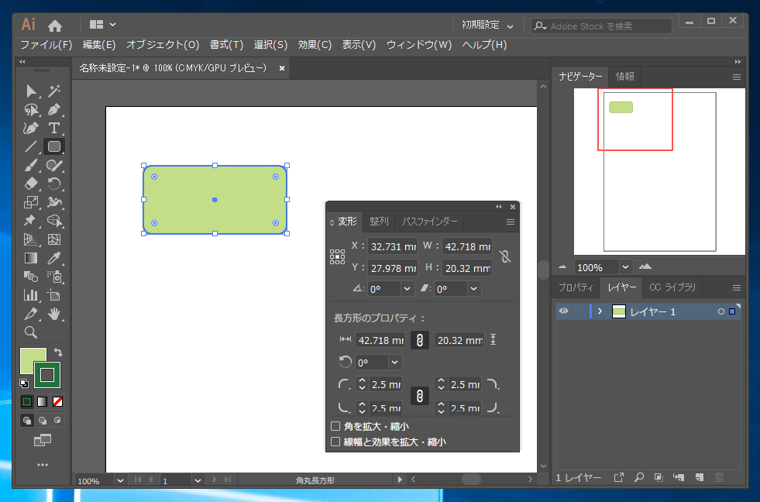Screen dimensions: 760x502
Task: Select the Eyedropper tool
Action: [54, 258]
